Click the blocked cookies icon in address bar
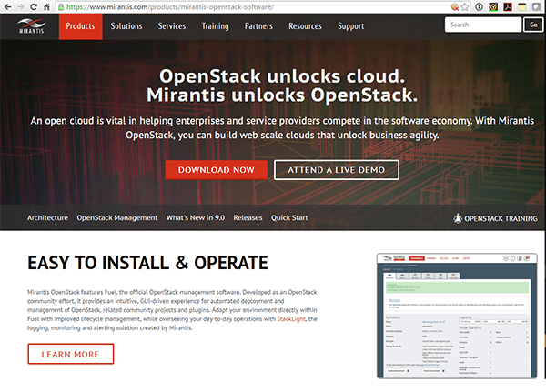 click(x=453, y=6)
